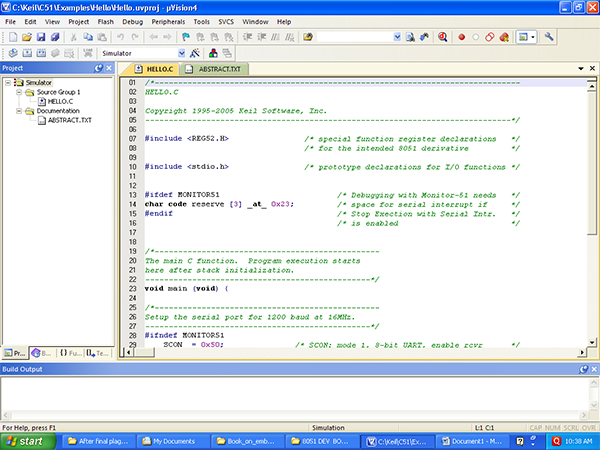Cut selection with the scissors icon
The height and width of the screenshot is (450, 600).
click(73, 37)
